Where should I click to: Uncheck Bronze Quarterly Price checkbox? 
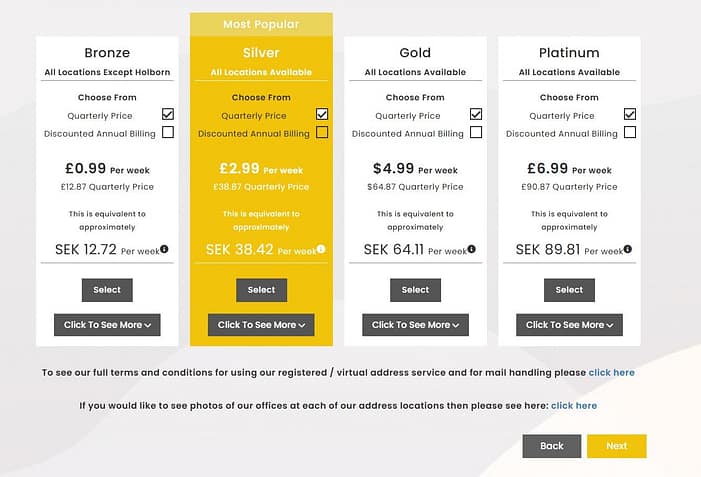(x=168, y=114)
